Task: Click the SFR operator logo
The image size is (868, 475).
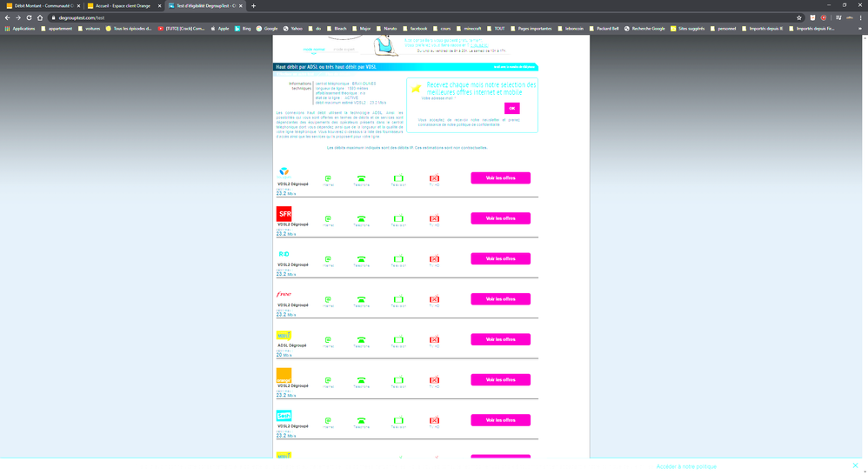Action: pyautogui.click(x=284, y=214)
